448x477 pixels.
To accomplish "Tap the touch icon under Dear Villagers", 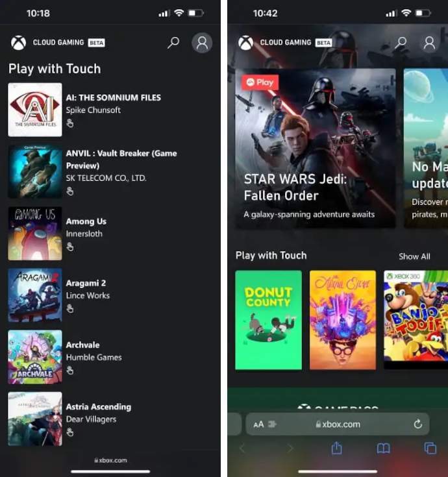I will click(x=70, y=432).
